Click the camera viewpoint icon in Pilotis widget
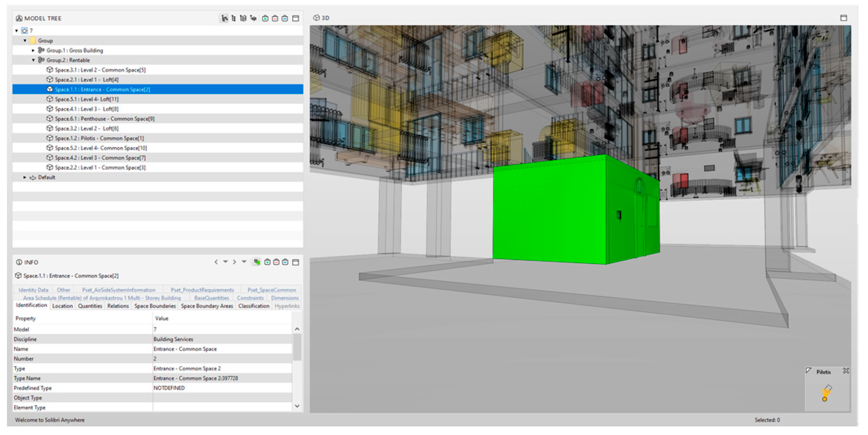868x435 pixels. [x=826, y=393]
